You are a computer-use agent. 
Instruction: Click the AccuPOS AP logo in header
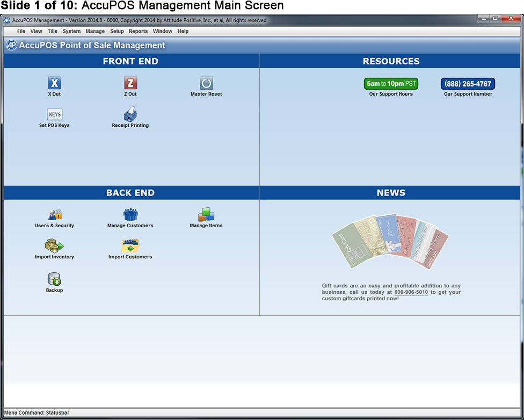pyautogui.click(x=11, y=45)
